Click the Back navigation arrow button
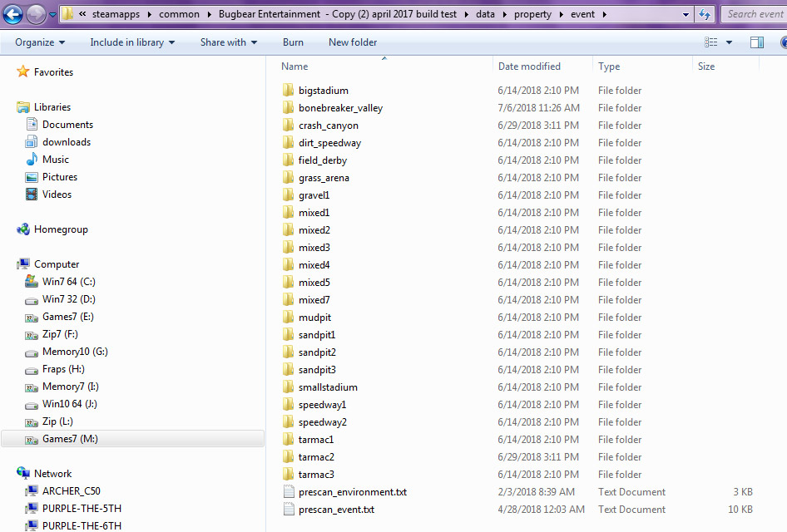 tap(13, 14)
